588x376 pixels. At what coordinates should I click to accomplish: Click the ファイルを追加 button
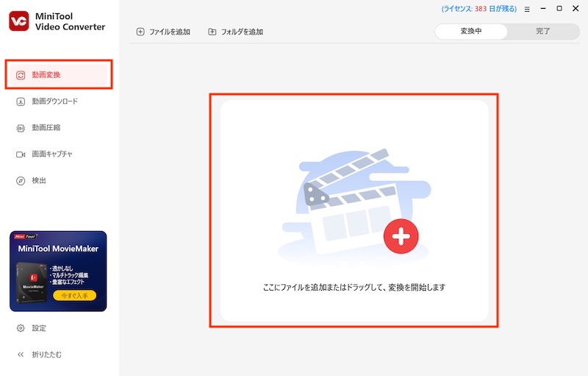tap(163, 32)
